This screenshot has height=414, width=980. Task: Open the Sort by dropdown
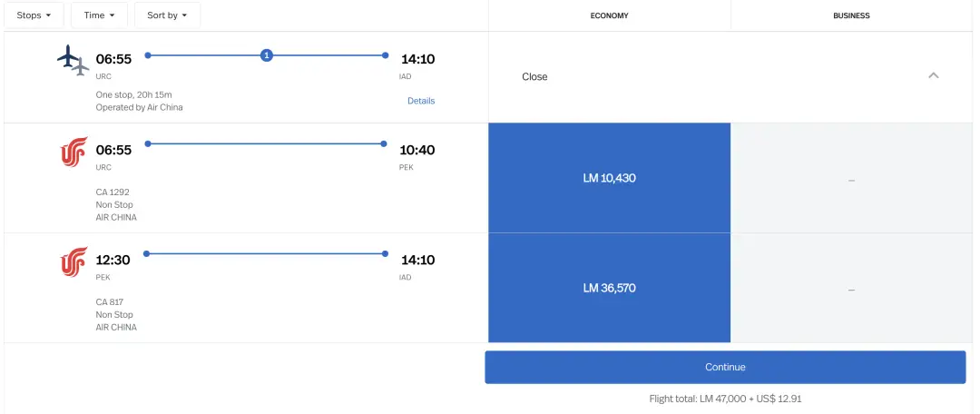(x=167, y=15)
